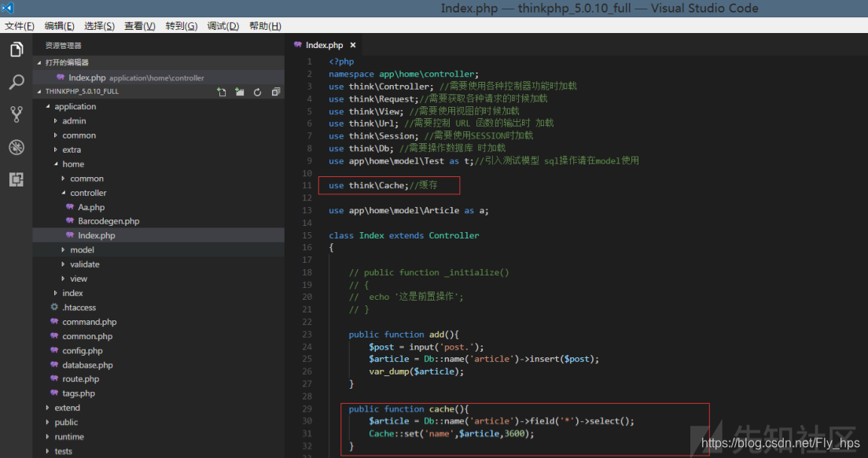Expand the index folder arrow
Image resolution: width=868 pixels, height=458 pixels.
coord(55,293)
